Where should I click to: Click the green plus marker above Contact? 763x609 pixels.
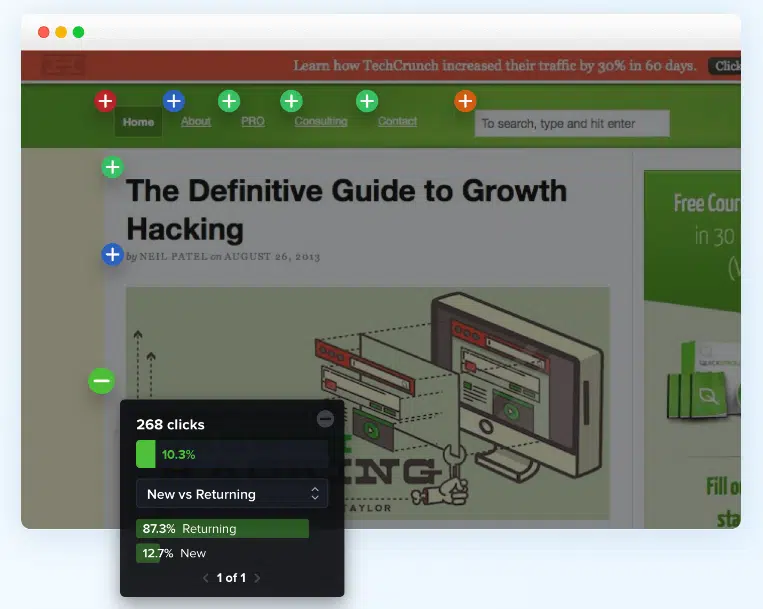point(367,101)
